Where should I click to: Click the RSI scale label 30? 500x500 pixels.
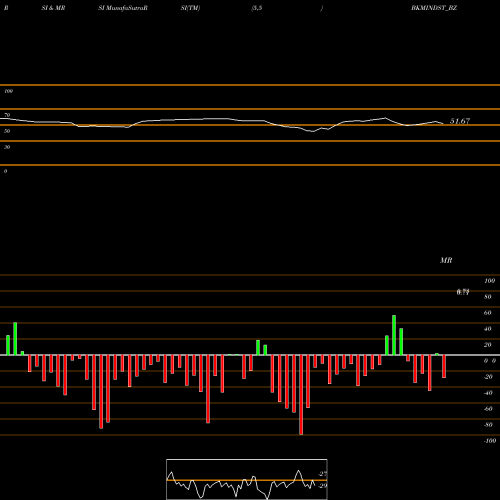pos(7,147)
